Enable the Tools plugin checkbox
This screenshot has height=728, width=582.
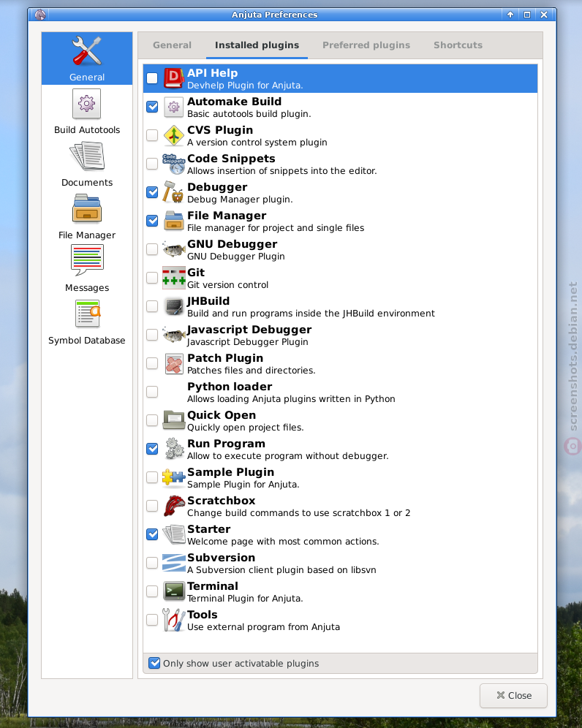pos(152,620)
